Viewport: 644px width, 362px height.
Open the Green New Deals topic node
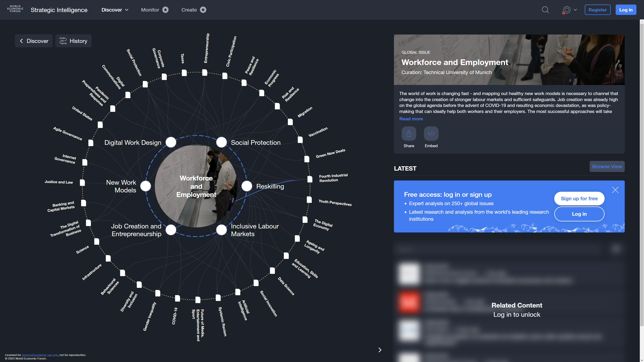(307, 159)
